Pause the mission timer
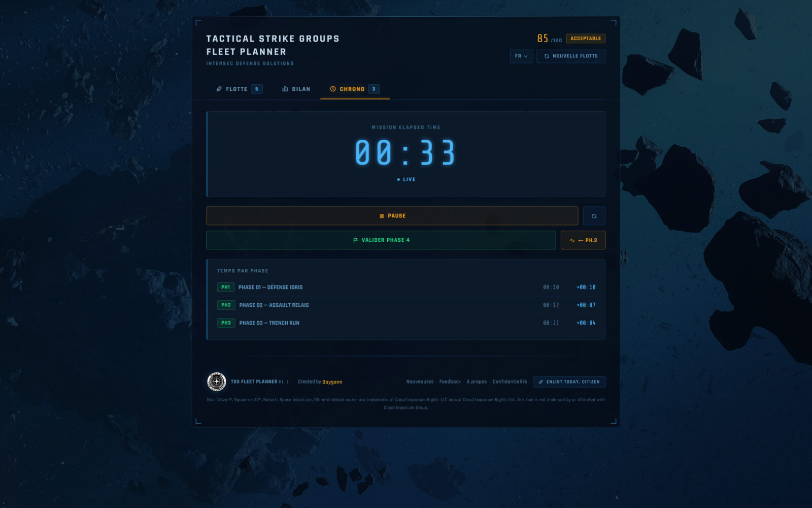Viewport: 812px width, 508px height. 392,216
